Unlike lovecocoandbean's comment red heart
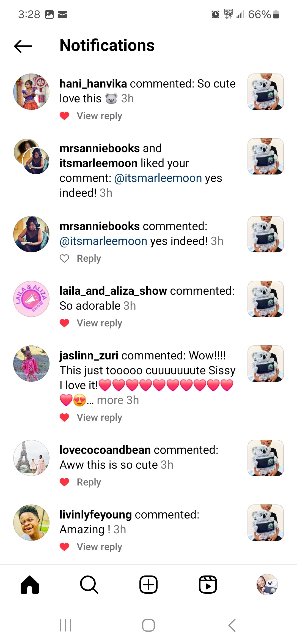The width and height of the screenshot is (297, 644). point(64,482)
